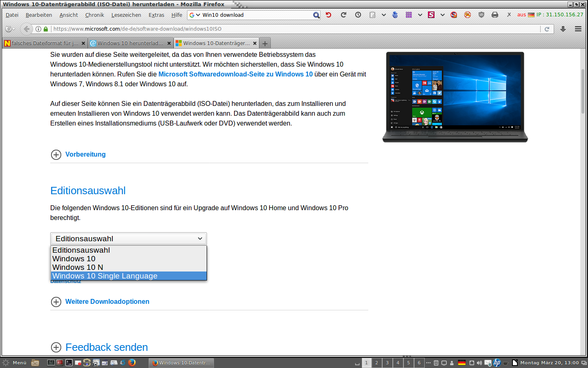This screenshot has width=588, height=368.
Task: Open the Menü button in taskbar
Action: coord(15,363)
